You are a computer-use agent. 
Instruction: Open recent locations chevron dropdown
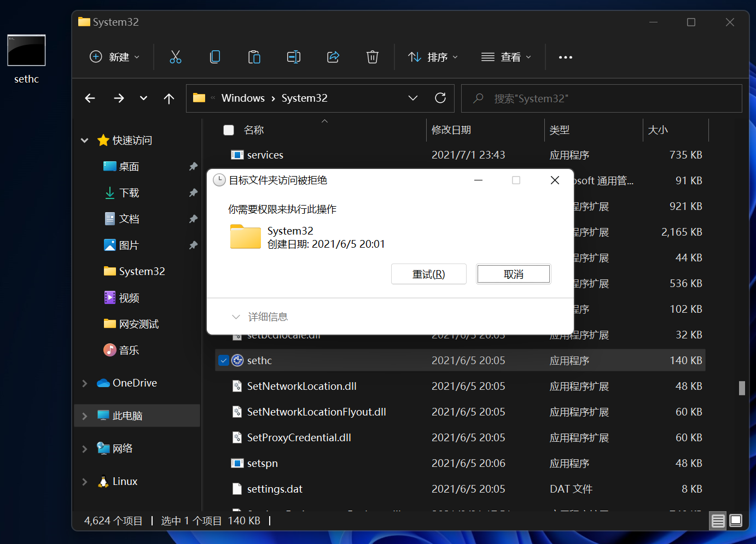(143, 98)
